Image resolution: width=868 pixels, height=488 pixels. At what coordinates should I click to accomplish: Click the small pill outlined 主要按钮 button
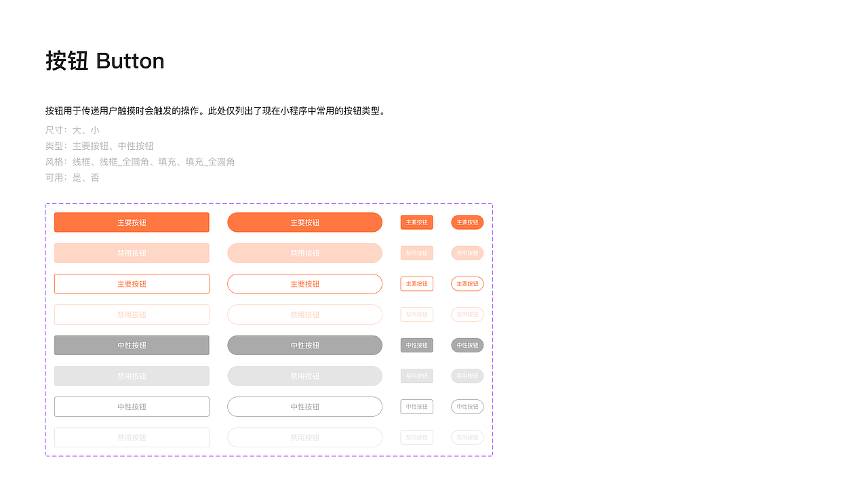pos(467,283)
